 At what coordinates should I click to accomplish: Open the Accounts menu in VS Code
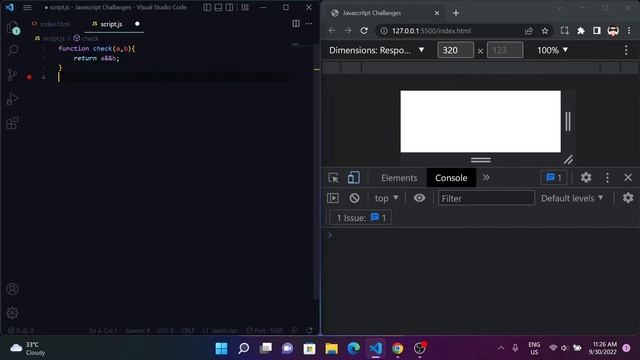(x=13, y=289)
